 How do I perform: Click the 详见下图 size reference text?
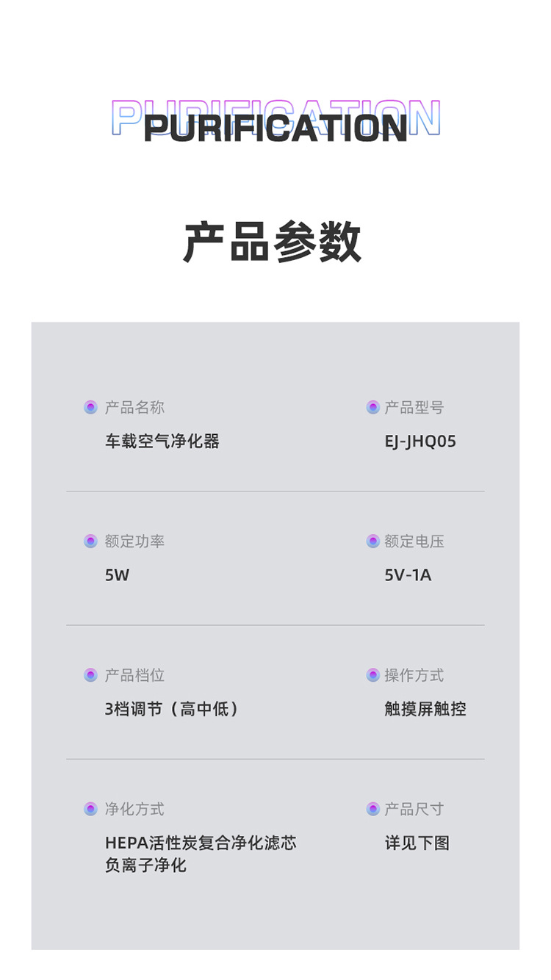tap(417, 843)
